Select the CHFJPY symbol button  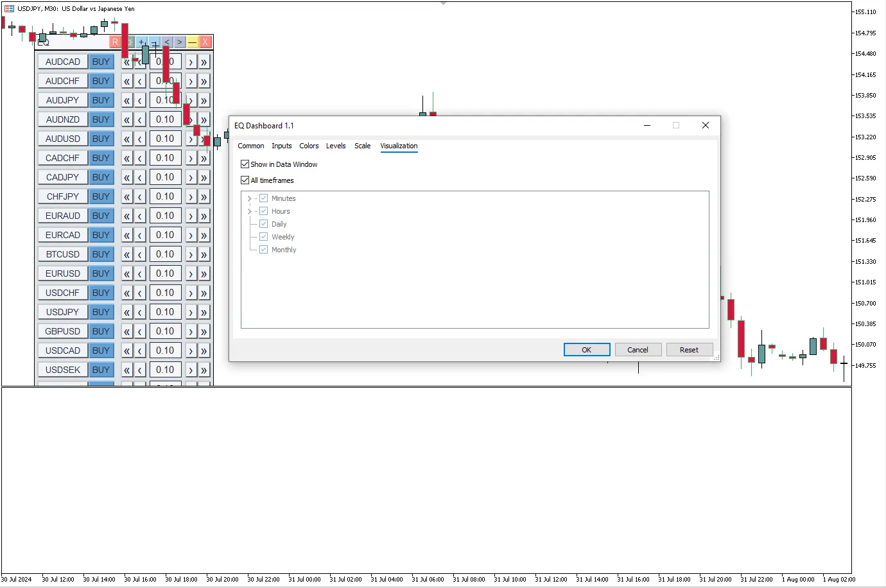[63, 196]
